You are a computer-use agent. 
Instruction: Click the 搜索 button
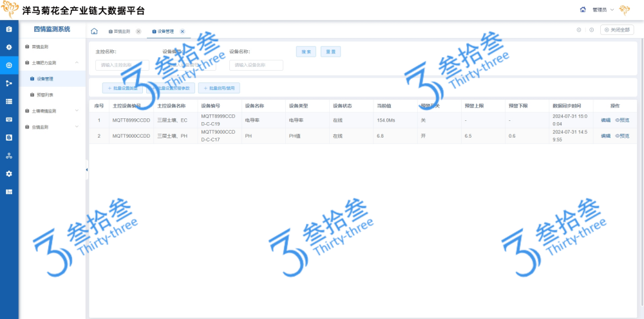[306, 51]
